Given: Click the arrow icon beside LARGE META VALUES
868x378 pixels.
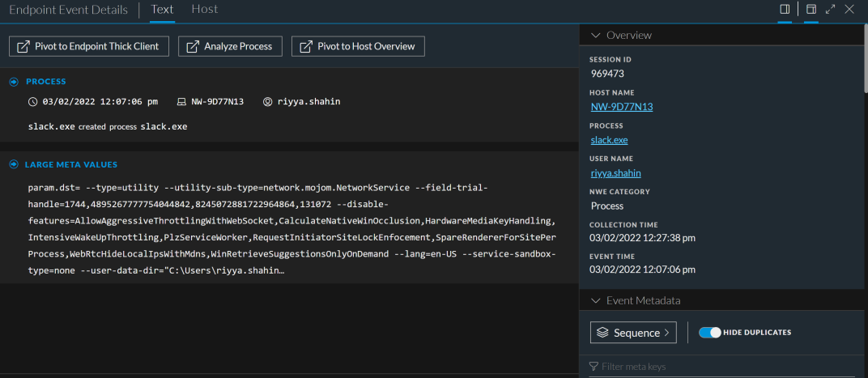Looking at the screenshot, I should coord(14,164).
